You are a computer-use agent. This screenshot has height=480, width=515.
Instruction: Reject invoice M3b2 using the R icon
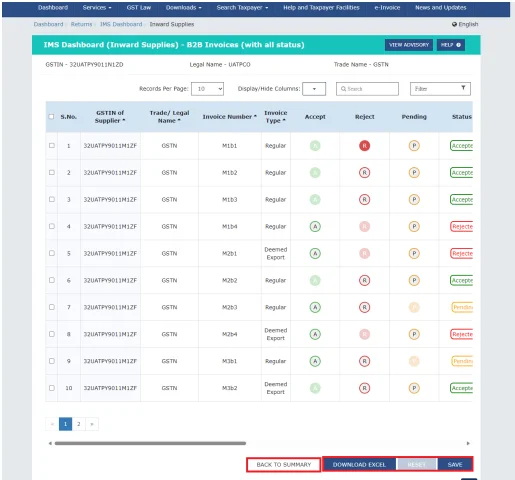click(x=364, y=388)
